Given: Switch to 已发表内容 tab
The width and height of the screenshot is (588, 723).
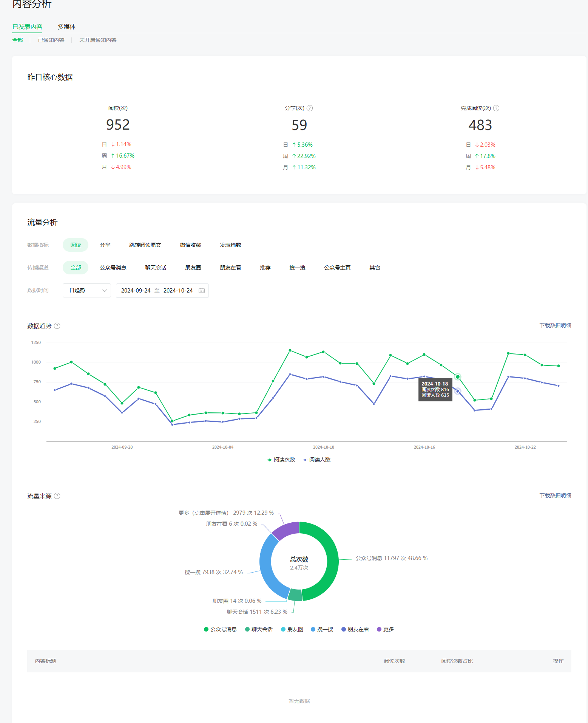Looking at the screenshot, I should pyautogui.click(x=27, y=26).
